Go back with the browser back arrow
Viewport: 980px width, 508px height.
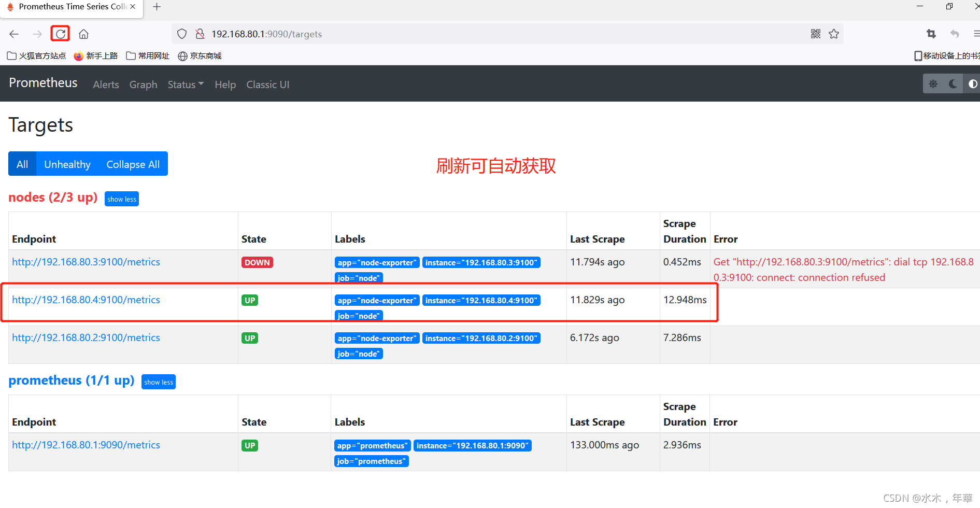(14, 34)
